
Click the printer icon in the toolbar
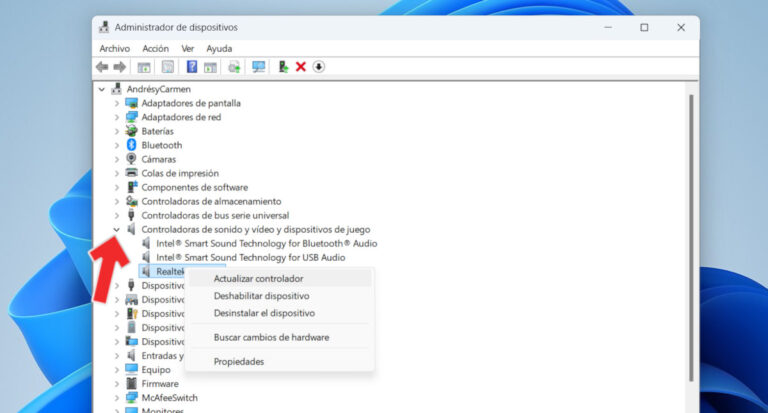click(234, 67)
